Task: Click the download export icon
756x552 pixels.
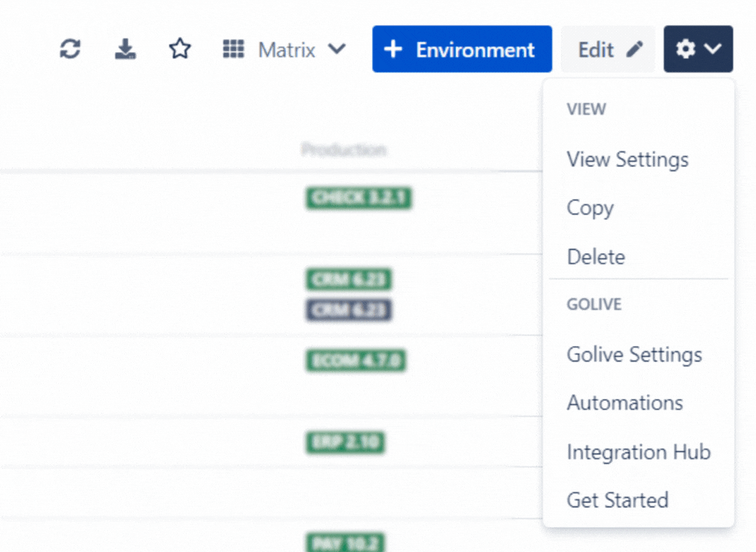Action: pos(125,50)
